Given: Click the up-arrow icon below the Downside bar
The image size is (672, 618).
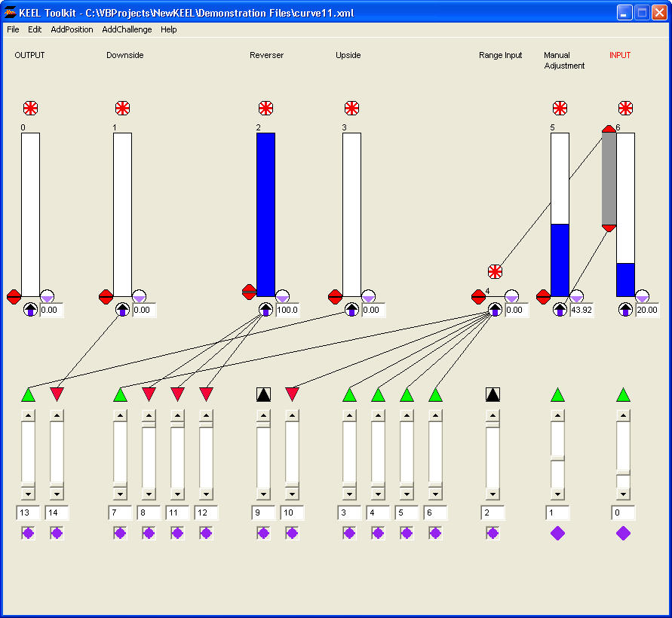Looking at the screenshot, I should (x=123, y=310).
